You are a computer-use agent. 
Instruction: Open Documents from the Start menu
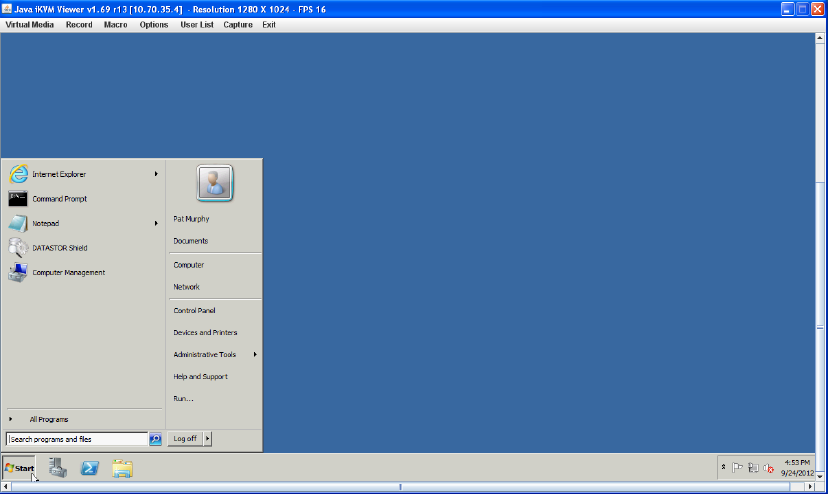(191, 241)
